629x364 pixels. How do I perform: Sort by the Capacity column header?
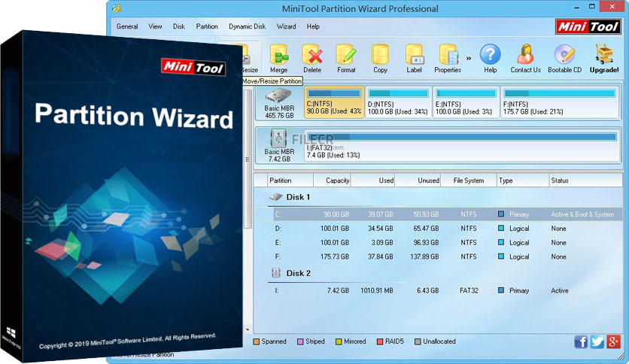[x=332, y=180]
